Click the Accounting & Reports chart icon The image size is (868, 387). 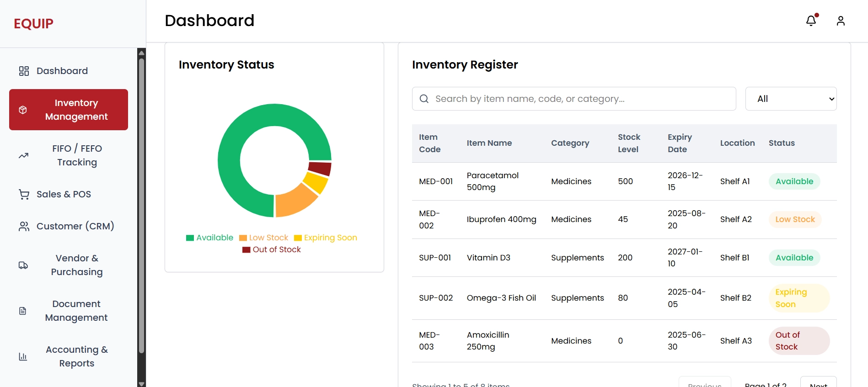point(23,356)
